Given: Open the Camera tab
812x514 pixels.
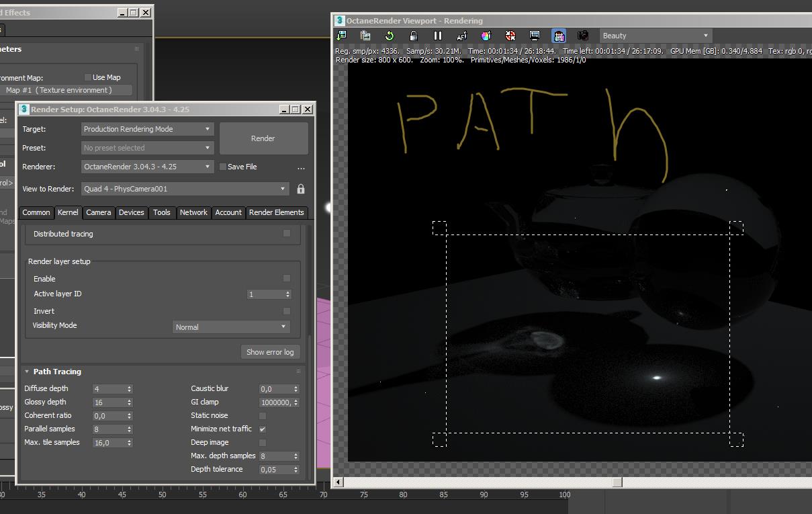Looking at the screenshot, I should click(98, 212).
